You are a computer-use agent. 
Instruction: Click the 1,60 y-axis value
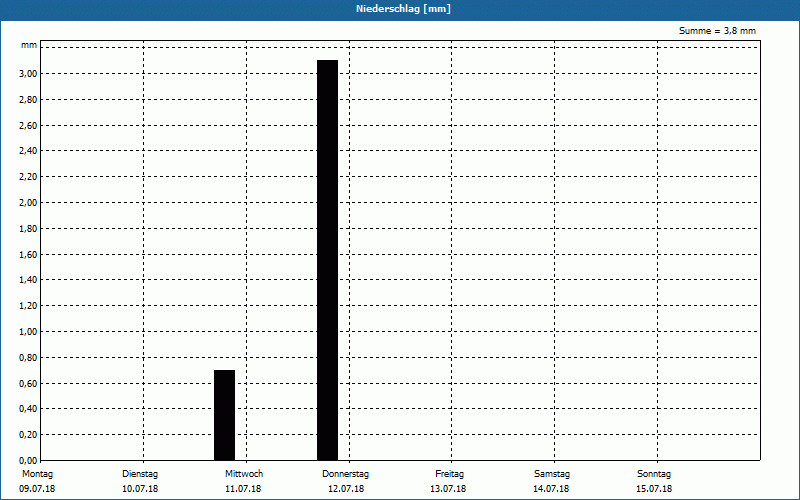28,255
